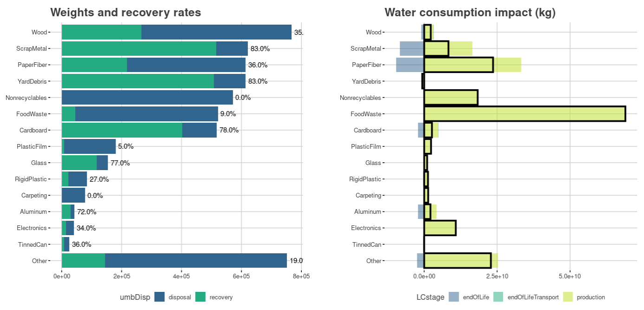Click the LCstage legend title
644x310 pixels.
[x=430, y=297]
